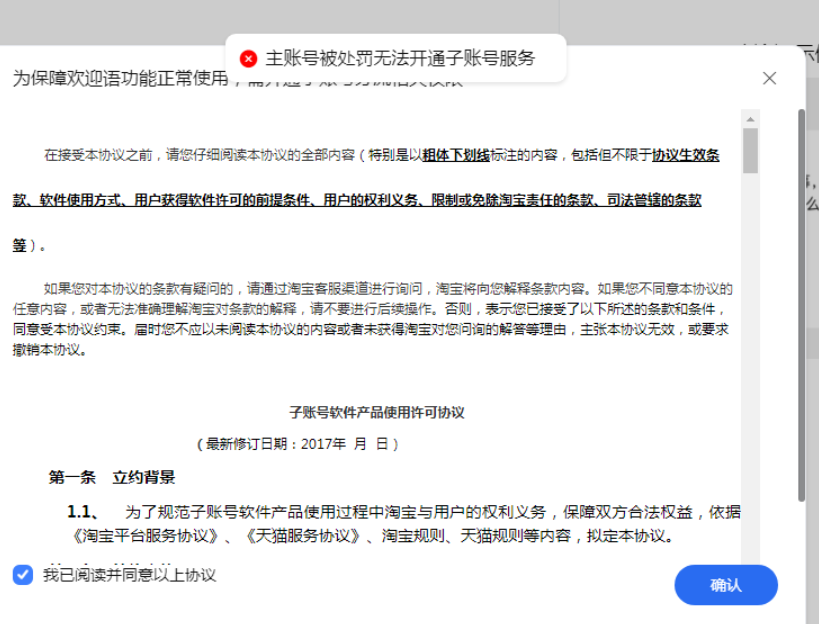Click the underlined 粗体下划线 text

pyautogui.click(x=456, y=155)
